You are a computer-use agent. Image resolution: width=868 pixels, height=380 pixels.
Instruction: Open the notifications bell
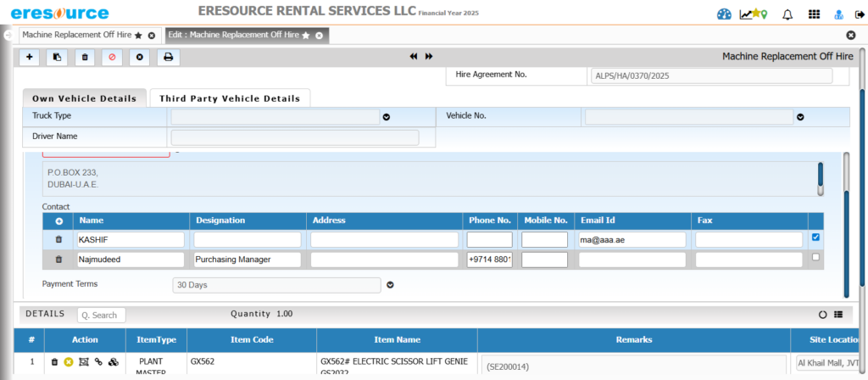[x=787, y=14]
